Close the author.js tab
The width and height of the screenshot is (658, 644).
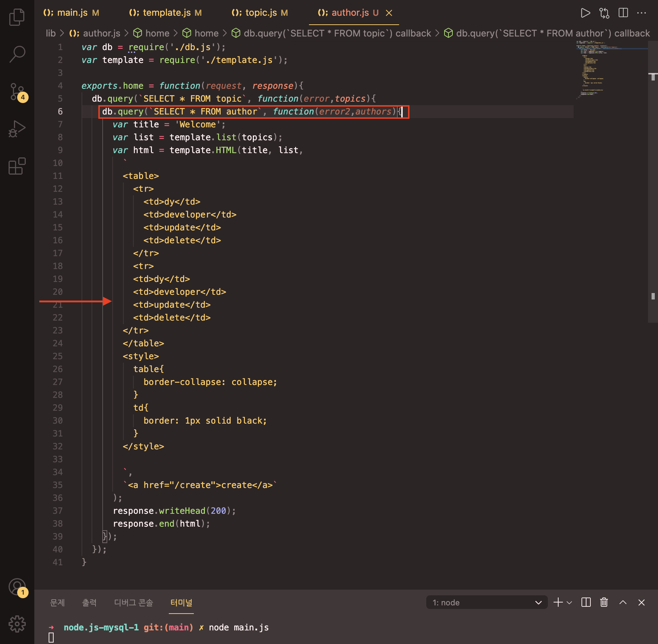pos(389,13)
